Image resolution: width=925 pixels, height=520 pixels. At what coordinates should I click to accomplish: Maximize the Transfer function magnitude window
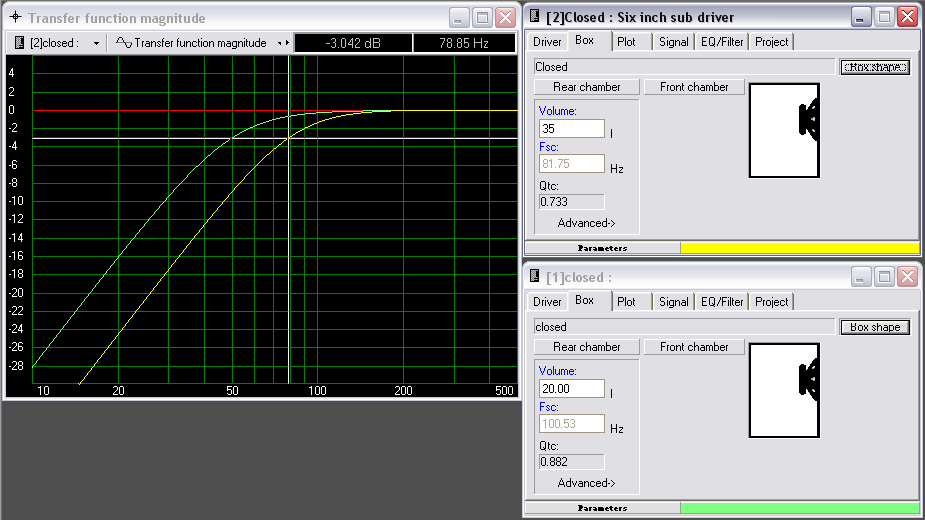point(482,18)
